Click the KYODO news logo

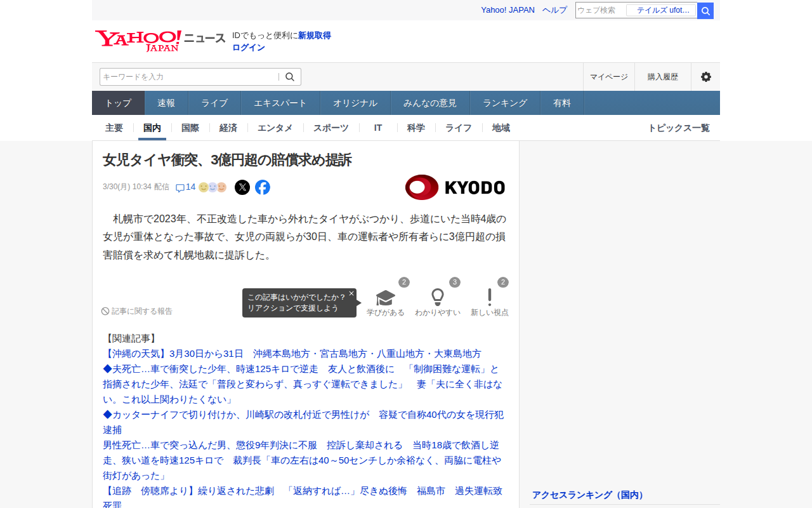pyautogui.click(x=455, y=187)
